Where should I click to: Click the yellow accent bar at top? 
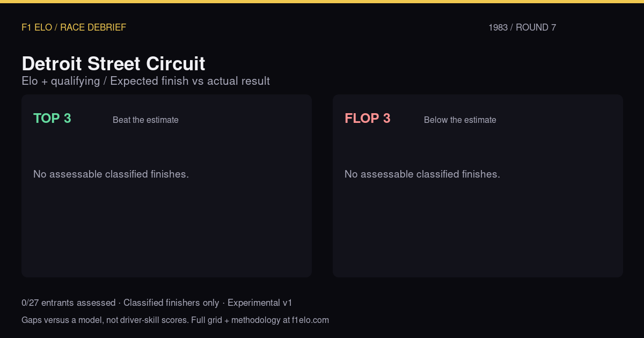tap(322, 2)
